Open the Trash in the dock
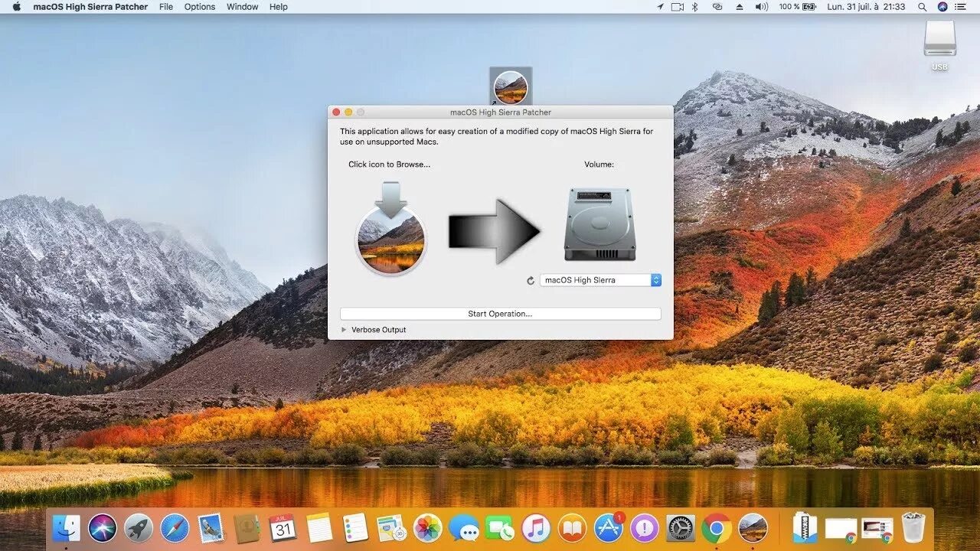980x551 pixels. 913,528
